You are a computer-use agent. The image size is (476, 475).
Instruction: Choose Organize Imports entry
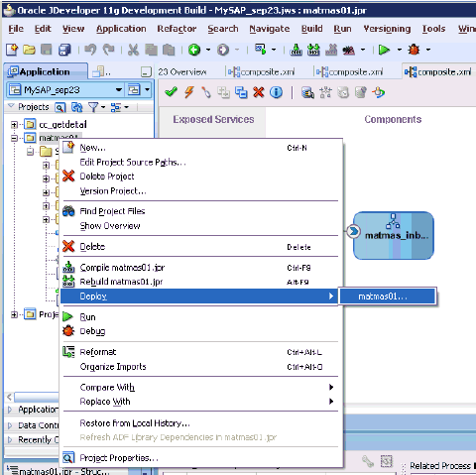click(113, 367)
